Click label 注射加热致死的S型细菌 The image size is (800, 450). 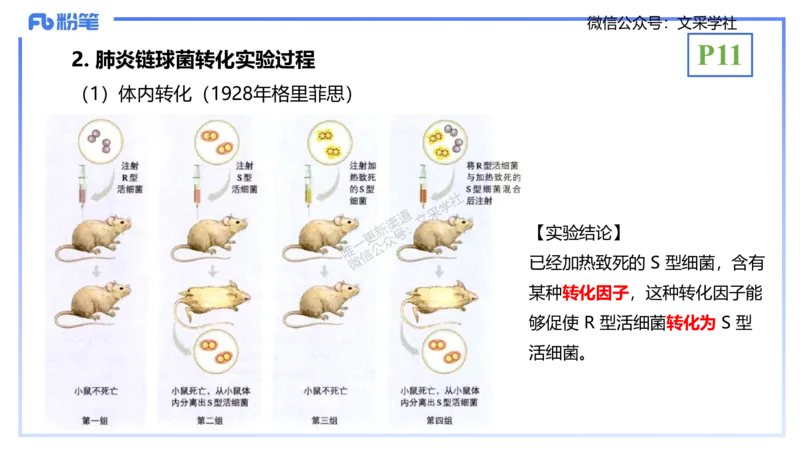tap(362, 183)
